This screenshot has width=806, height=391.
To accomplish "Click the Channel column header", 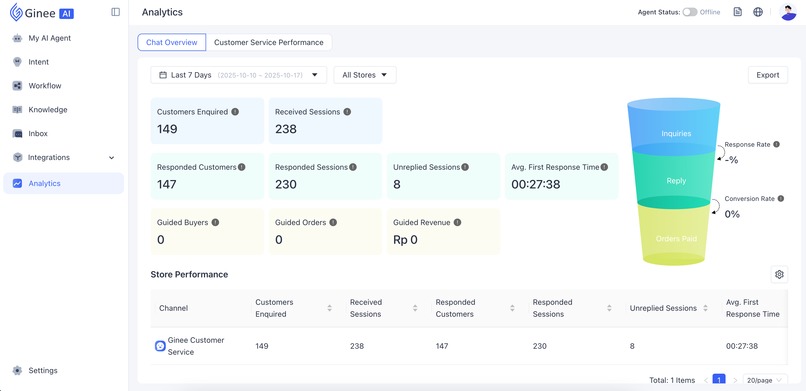I will [173, 308].
